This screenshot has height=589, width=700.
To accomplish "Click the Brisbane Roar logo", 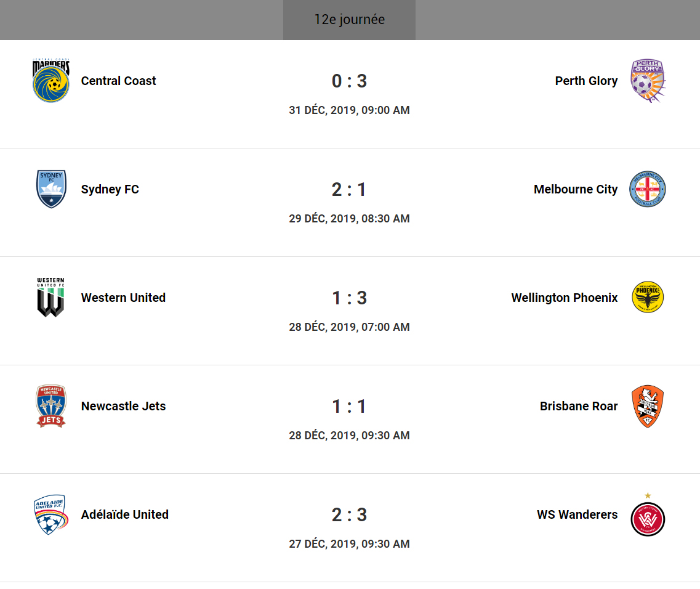I will click(x=648, y=406).
